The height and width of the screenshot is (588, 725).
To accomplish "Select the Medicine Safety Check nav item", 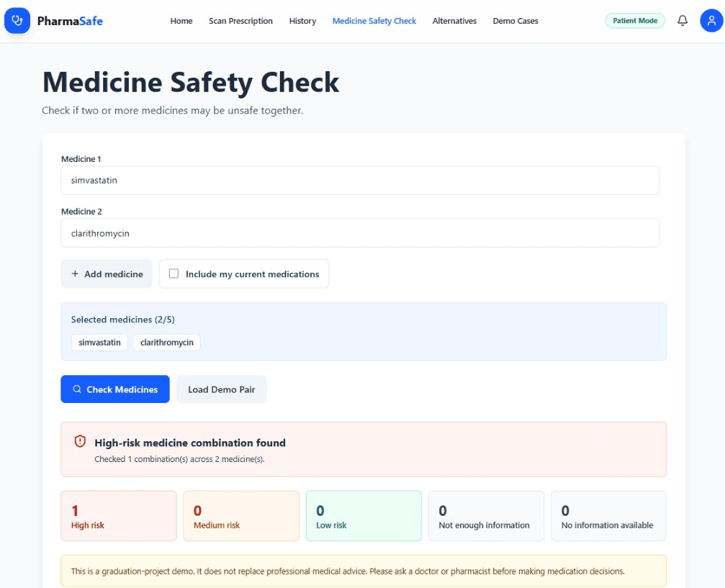I will pos(374,21).
